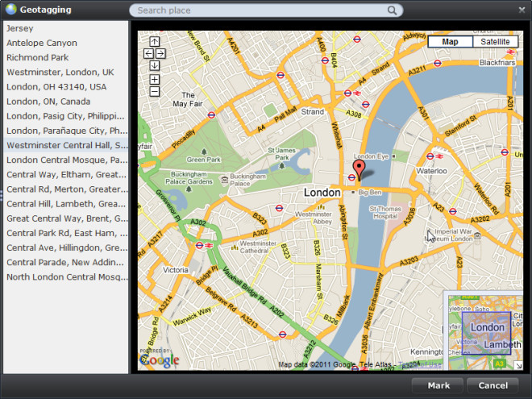Click the Imperial War Museum icon
532x399 pixels.
click(477, 235)
